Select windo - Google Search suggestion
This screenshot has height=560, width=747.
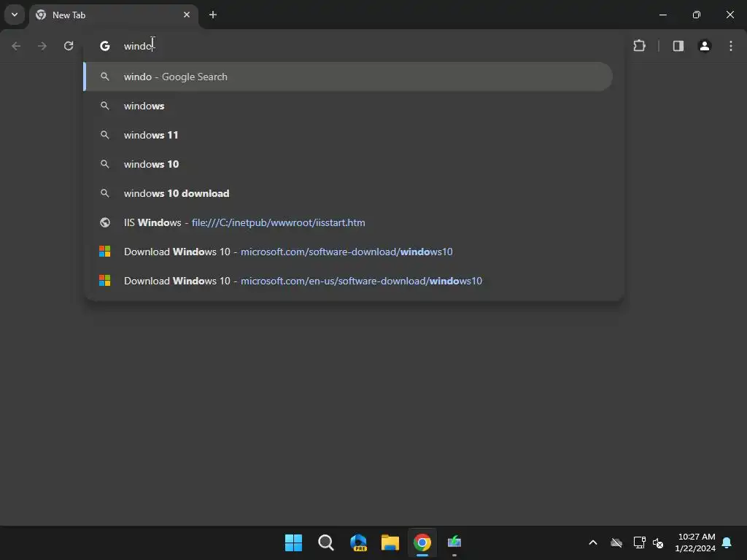[348, 77]
